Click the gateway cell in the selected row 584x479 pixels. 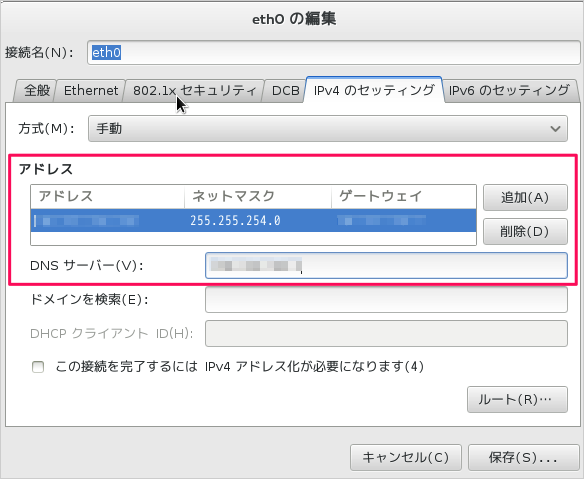[x=404, y=221]
